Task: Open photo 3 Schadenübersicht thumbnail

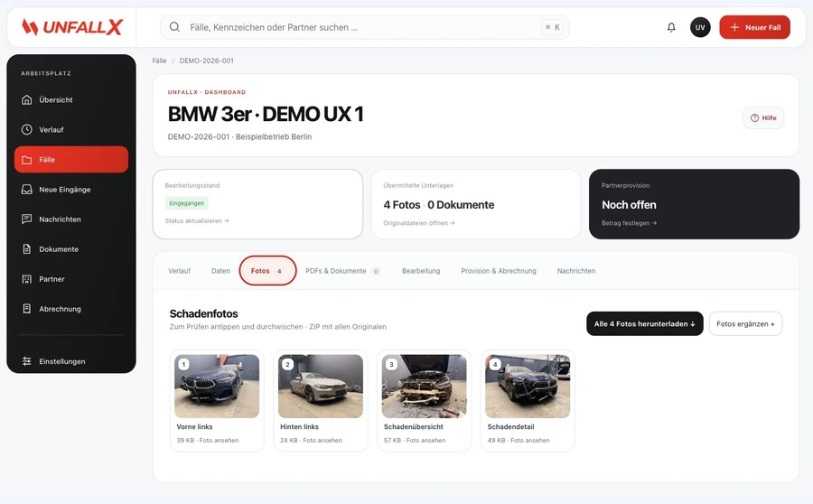Action: pos(425,387)
